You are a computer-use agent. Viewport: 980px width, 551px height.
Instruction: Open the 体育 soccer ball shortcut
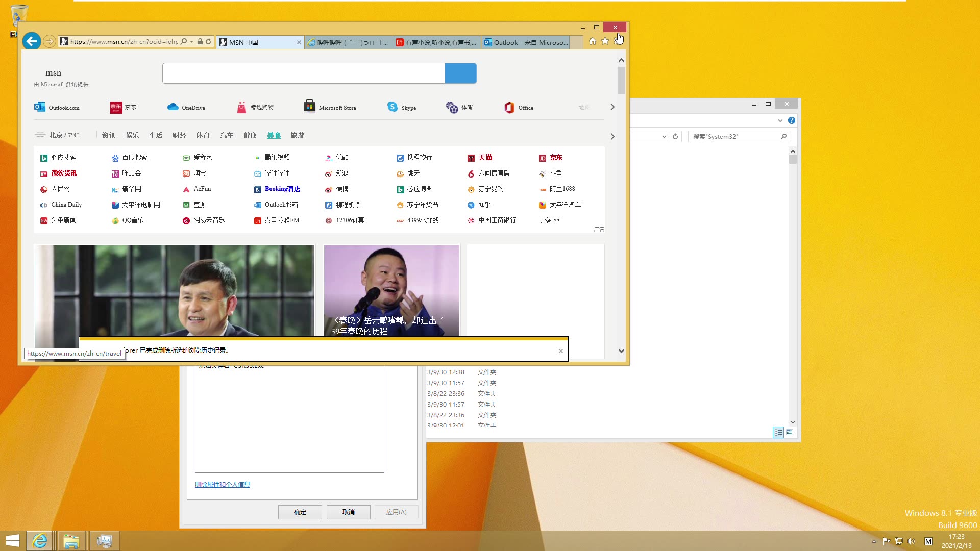[x=459, y=107]
